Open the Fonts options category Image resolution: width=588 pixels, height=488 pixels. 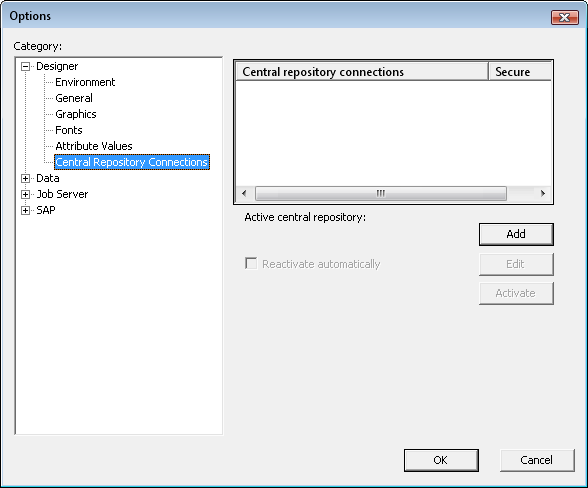(69, 130)
